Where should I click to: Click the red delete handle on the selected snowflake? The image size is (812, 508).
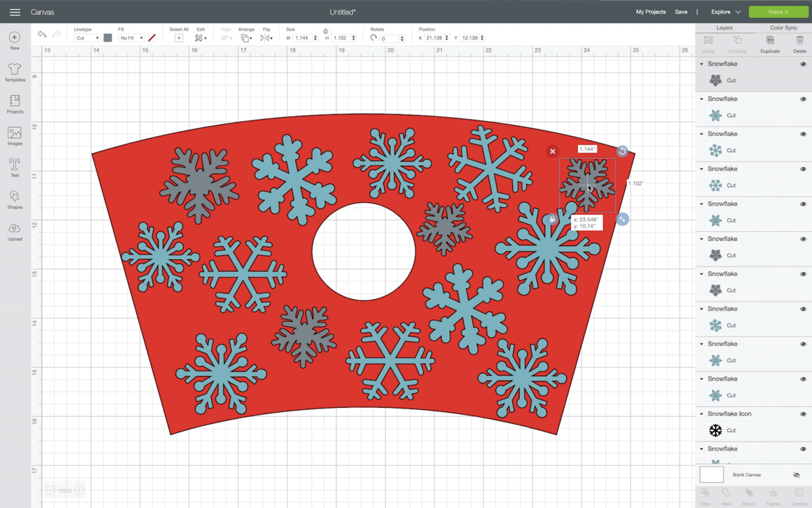point(552,152)
